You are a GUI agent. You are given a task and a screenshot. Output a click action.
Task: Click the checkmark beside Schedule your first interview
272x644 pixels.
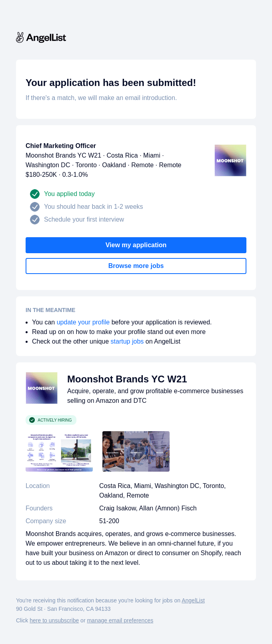click(x=35, y=220)
